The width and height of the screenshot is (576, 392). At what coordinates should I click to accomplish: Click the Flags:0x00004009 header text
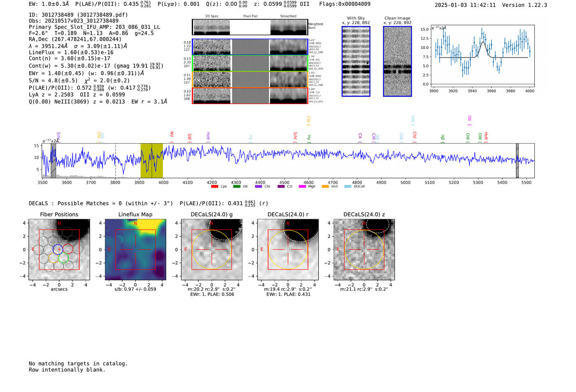point(345,4)
